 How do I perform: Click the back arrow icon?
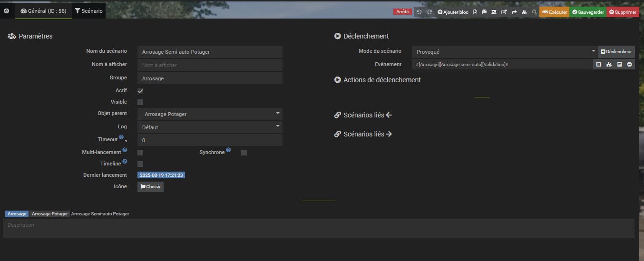click(x=6, y=11)
